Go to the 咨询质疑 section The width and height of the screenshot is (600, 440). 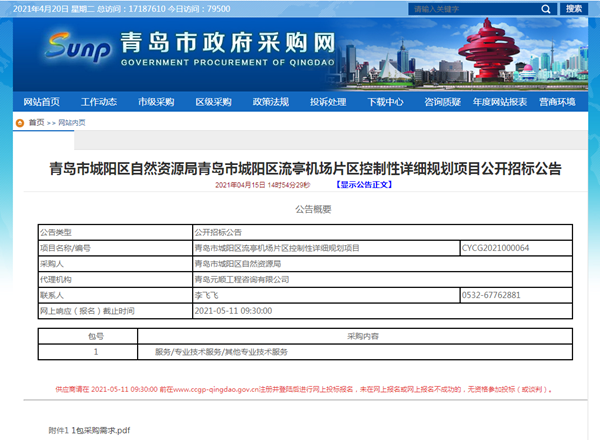442,102
